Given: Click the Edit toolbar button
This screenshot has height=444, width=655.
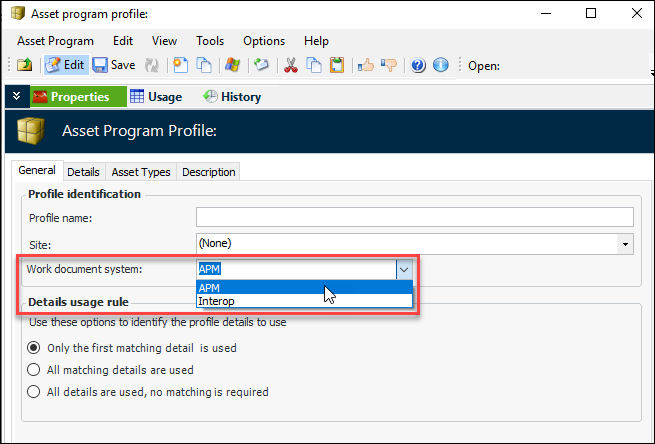Looking at the screenshot, I should (x=65, y=66).
